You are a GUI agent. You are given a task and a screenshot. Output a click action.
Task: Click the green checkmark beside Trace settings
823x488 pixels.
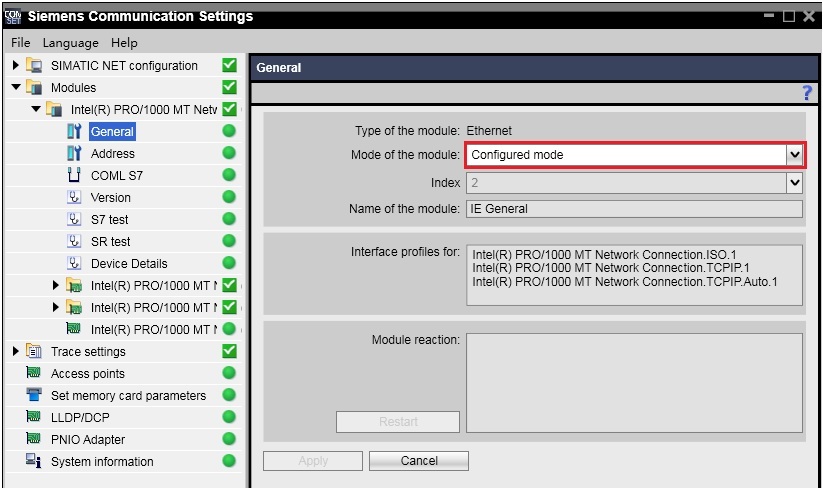point(229,351)
